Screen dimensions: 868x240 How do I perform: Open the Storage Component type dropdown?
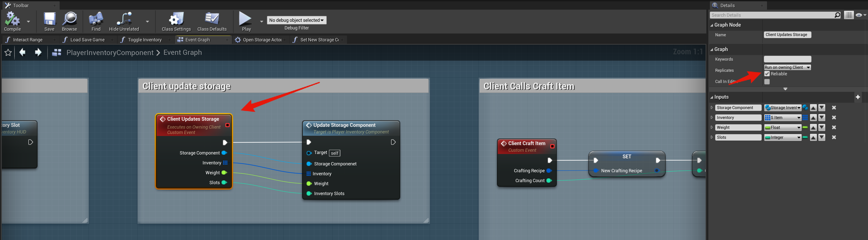[x=782, y=108]
